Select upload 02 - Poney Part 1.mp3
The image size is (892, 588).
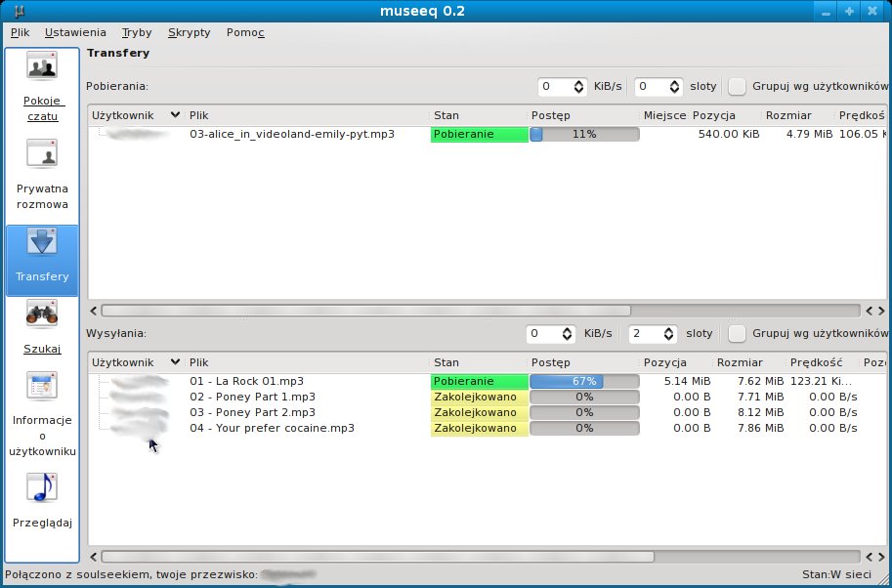[x=252, y=397]
